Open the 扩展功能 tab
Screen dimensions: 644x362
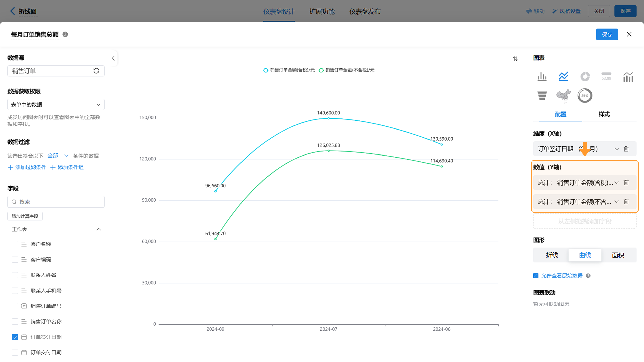[x=322, y=11]
